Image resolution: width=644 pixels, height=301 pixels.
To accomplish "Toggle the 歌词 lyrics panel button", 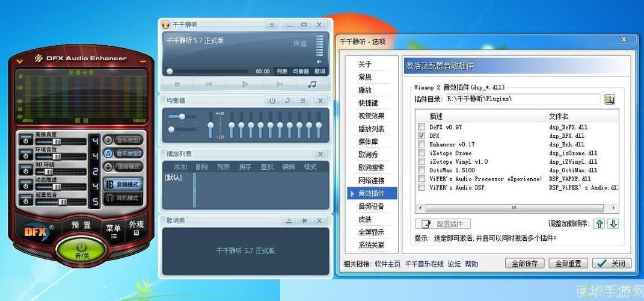I will (x=320, y=72).
